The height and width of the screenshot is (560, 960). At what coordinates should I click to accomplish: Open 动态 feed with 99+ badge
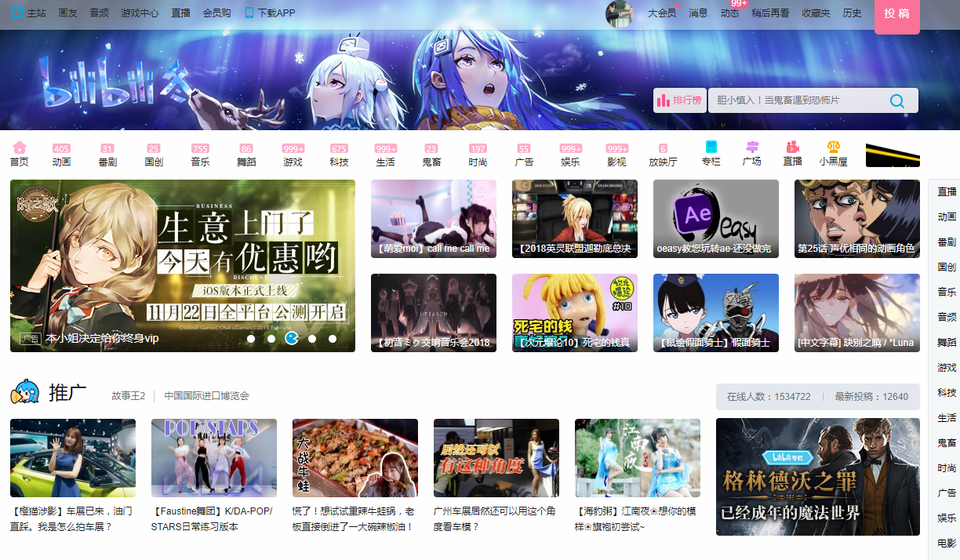coord(729,13)
